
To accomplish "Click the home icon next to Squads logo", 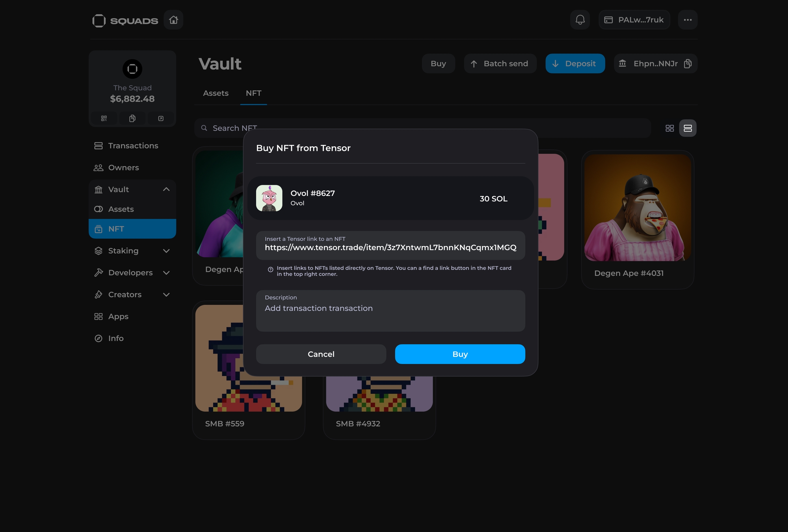I will point(173,20).
